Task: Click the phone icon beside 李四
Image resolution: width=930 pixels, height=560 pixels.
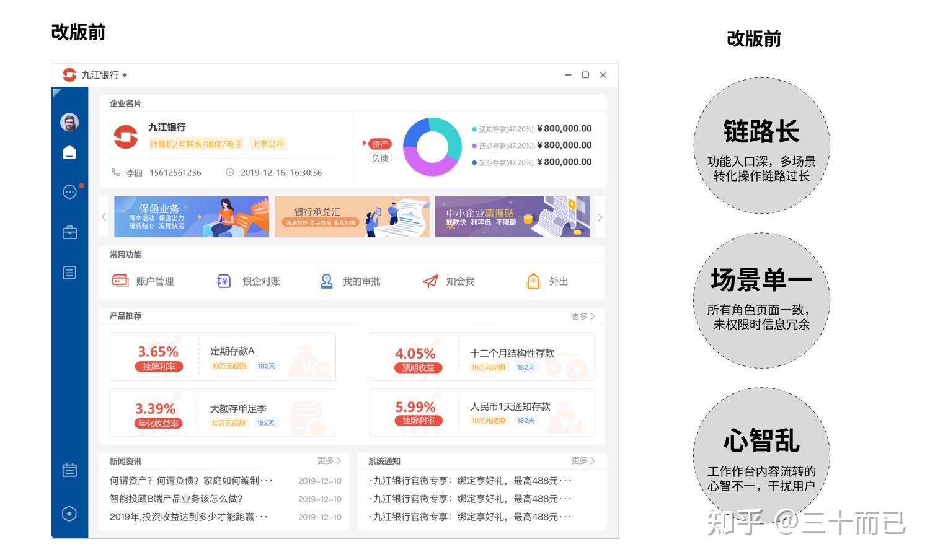Action: tap(115, 172)
